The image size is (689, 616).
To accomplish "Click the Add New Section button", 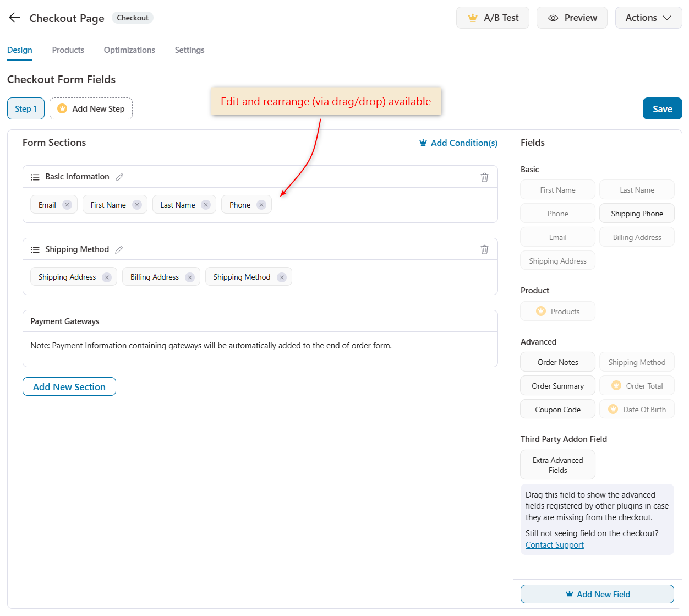I will [69, 386].
